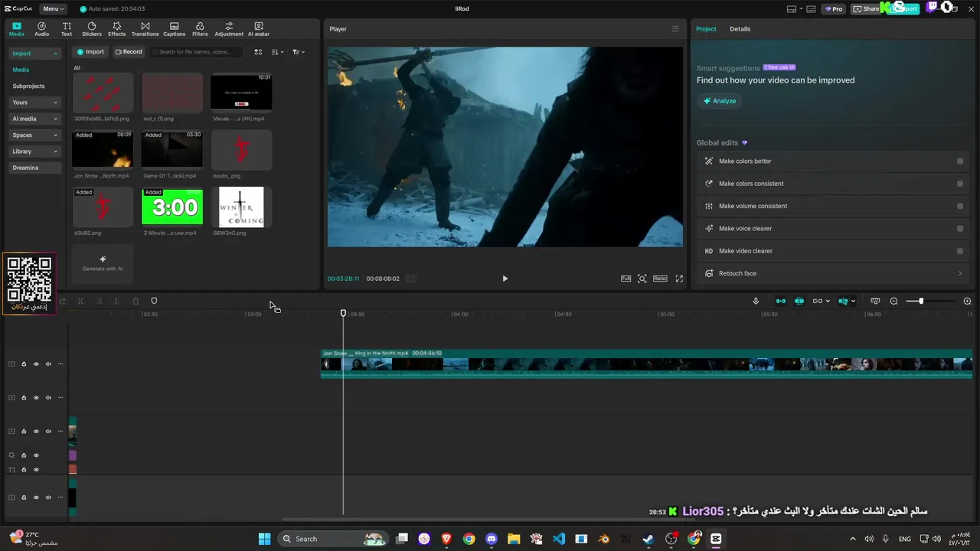Click Generate with AI tile

coord(103,262)
